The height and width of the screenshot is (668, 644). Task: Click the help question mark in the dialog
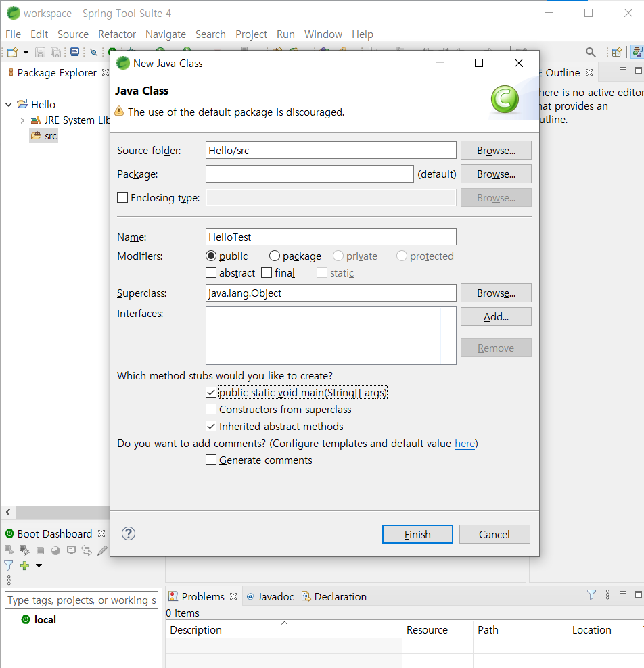(x=128, y=533)
